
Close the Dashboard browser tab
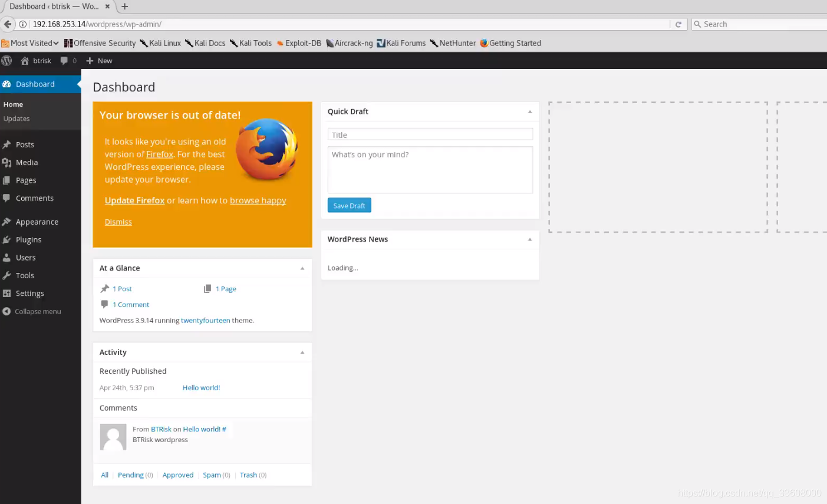click(107, 6)
